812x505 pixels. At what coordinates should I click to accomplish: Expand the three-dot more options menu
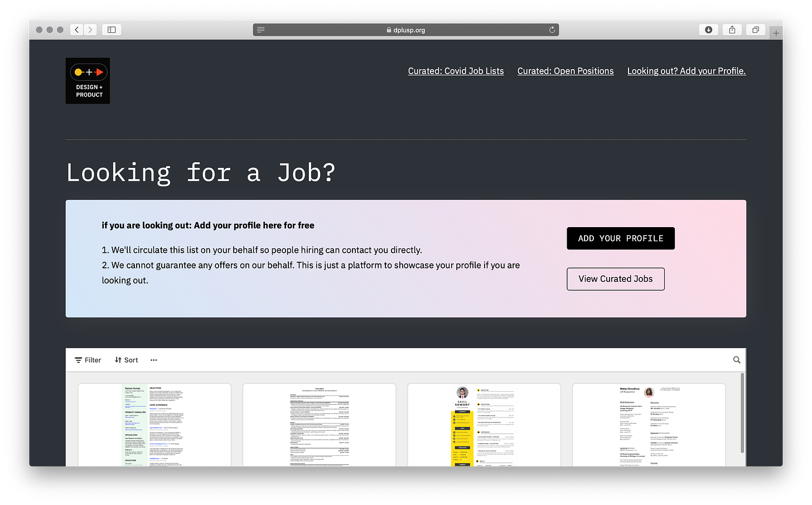tap(154, 360)
